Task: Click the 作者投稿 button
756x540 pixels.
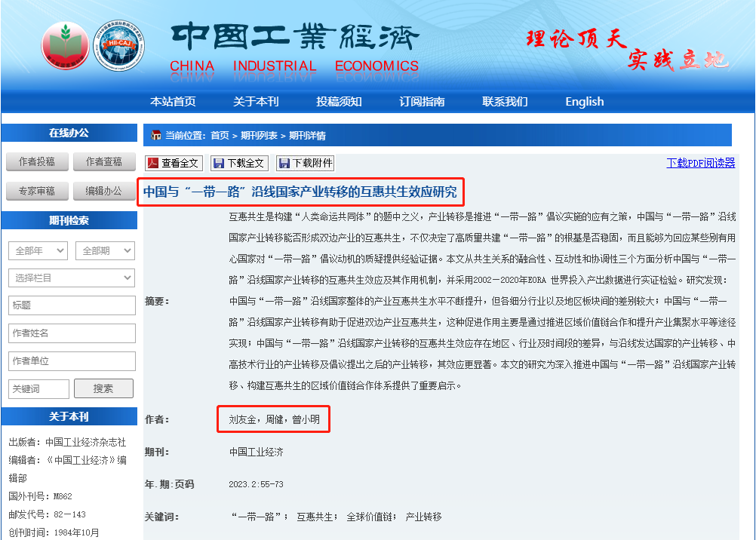Action: click(x=36, y=161)
